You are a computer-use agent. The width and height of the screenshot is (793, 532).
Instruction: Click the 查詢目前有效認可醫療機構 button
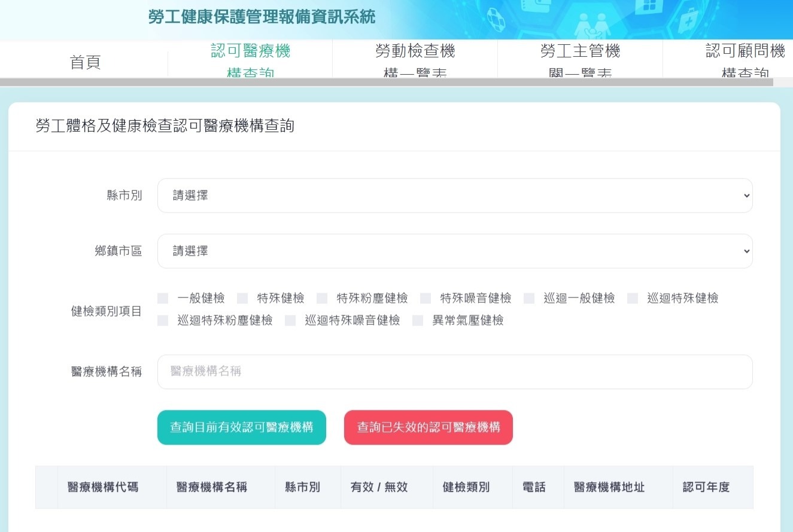pos(242,427)
